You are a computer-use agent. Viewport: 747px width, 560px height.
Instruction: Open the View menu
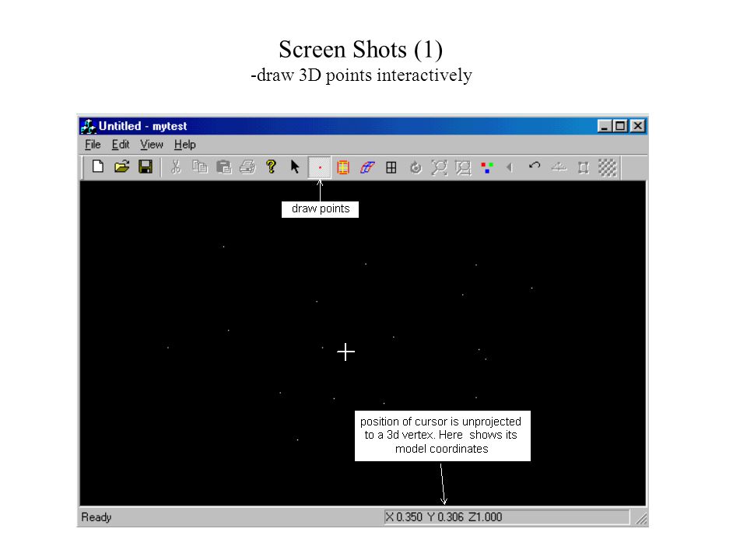(x=152, y=145)
